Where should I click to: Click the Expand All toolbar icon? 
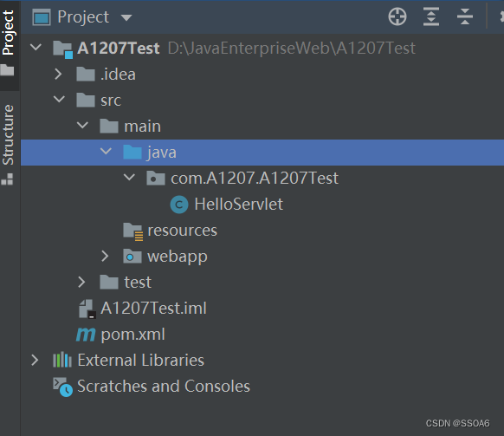431,16
